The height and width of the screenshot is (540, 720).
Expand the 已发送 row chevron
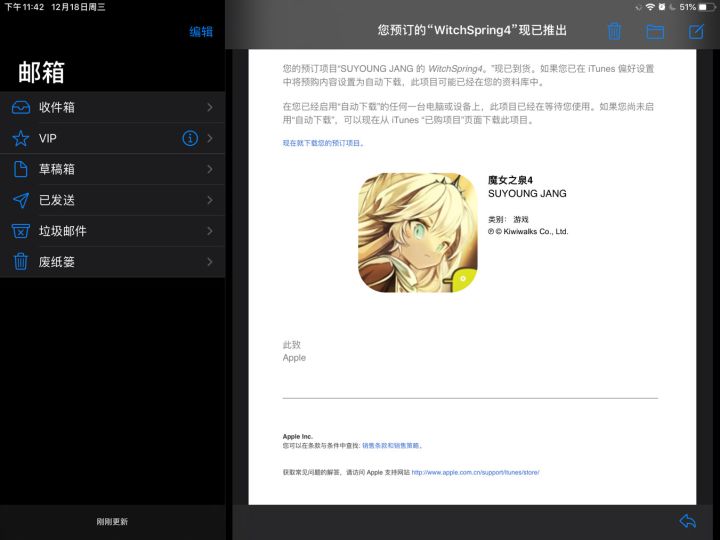210,200
